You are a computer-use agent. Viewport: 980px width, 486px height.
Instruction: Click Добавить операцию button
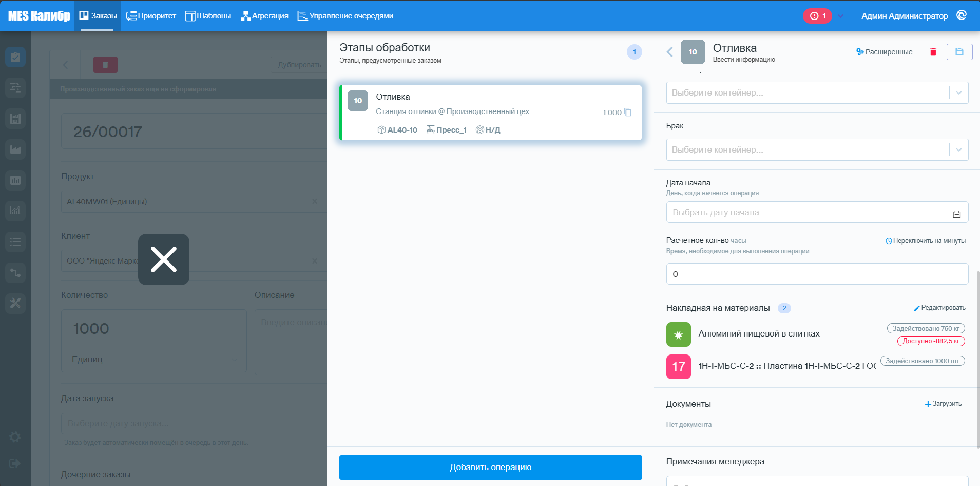point(490,468)
